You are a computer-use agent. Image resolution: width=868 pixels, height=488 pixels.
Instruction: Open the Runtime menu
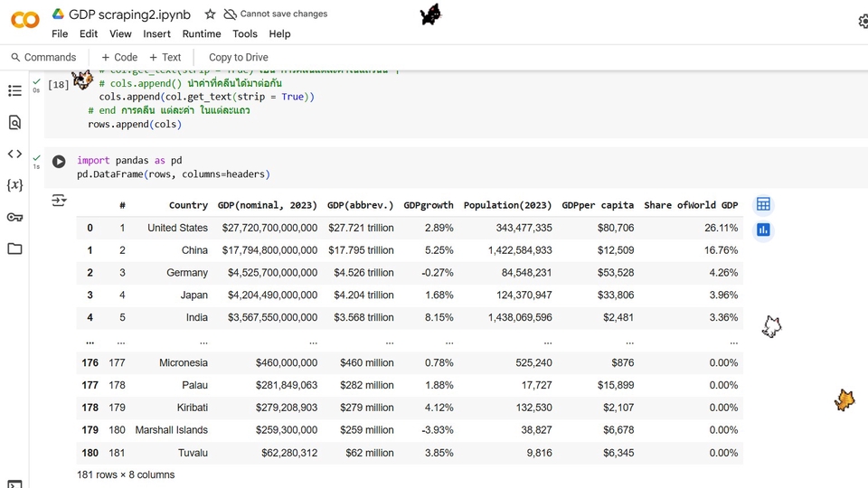(x=202, y=33)
